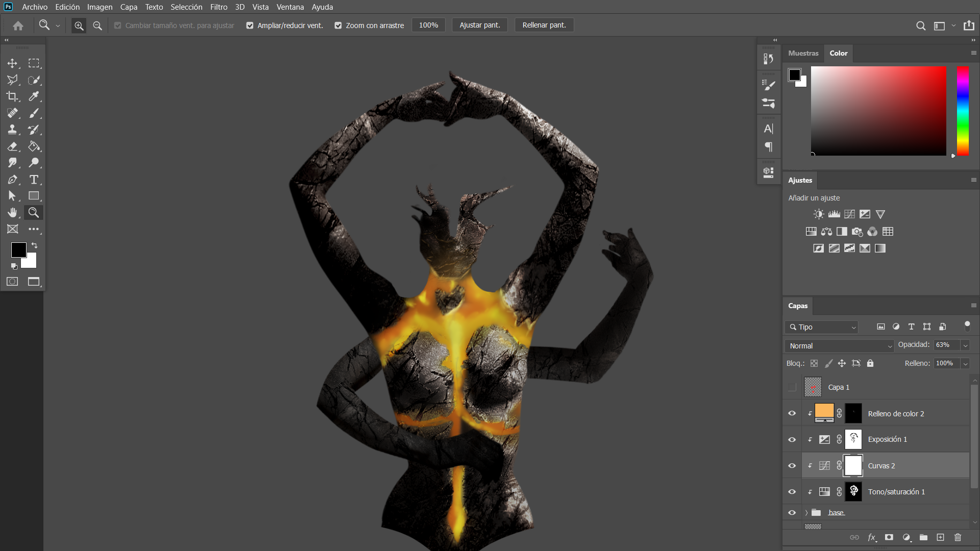980x551 pixels.
Task: Open the Edit Toolbar three-dots menu
Action: coord(34,229)
